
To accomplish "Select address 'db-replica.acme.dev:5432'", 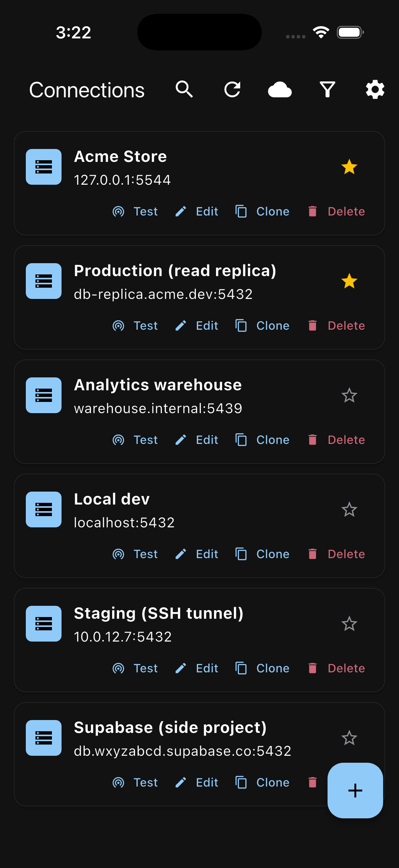I will [163, 294].
